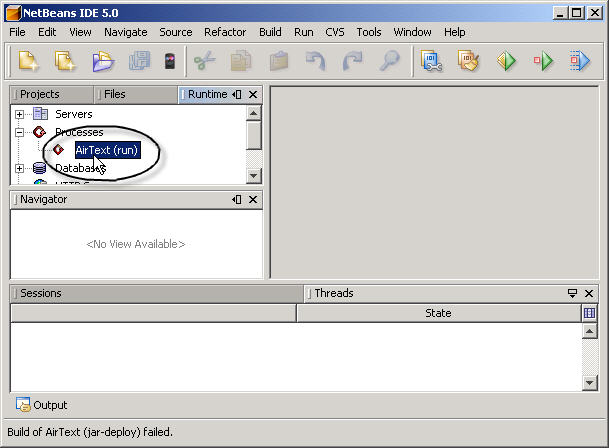609x448 pixels.
Task: Open the Refactor menu
Action: coord(225,32)
